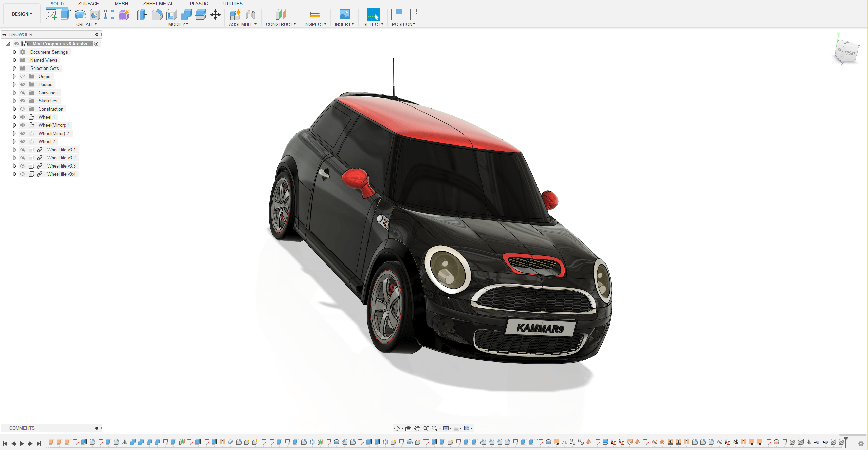Show the Origin folder

tap(23, 76)
